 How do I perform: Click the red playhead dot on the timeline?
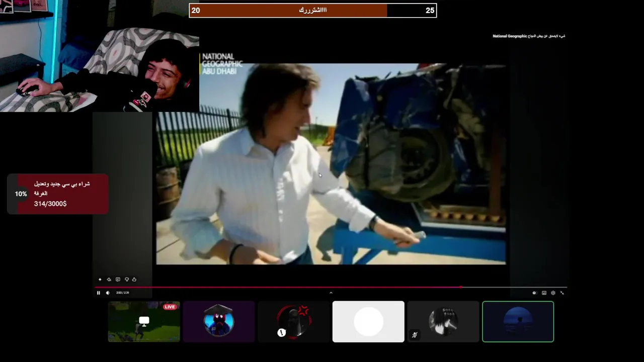(x=461, y=288)
